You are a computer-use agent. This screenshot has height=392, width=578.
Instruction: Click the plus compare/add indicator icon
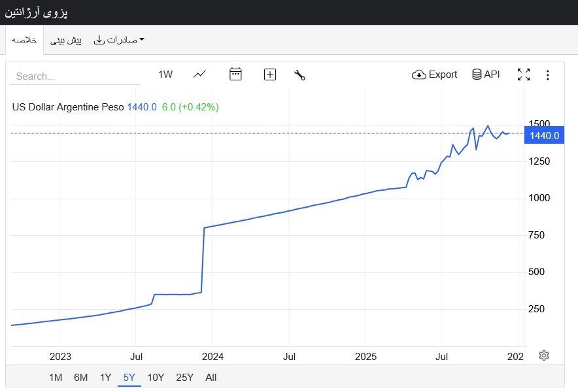point(269,74)
